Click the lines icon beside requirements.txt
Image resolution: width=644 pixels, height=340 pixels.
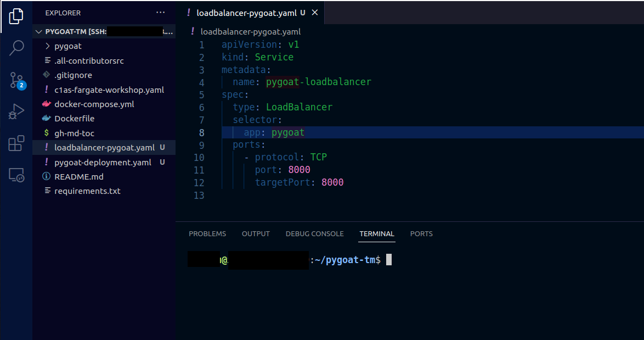(47, 191)
